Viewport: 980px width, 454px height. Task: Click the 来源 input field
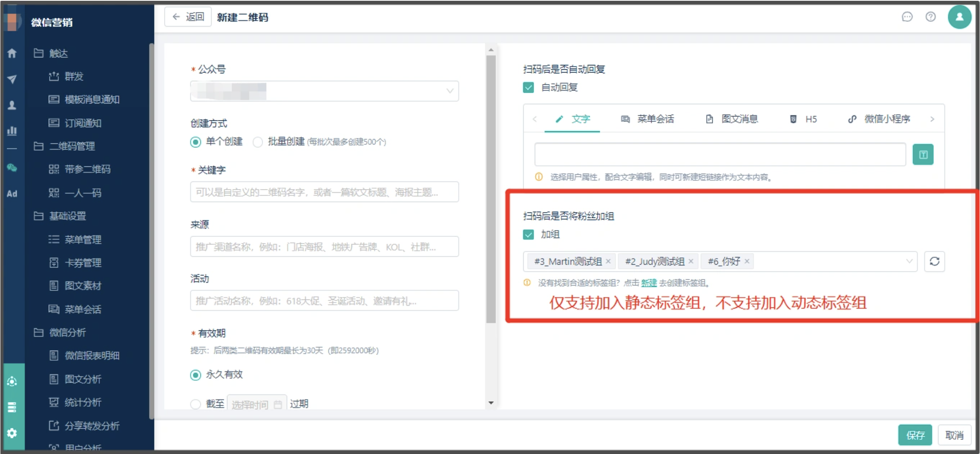click(x=324, y=247)
